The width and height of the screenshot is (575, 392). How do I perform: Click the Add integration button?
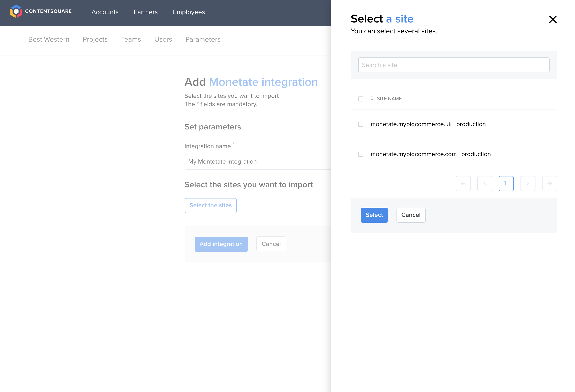[221, 244]
